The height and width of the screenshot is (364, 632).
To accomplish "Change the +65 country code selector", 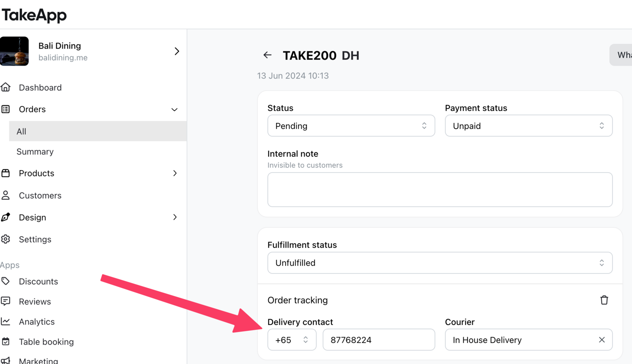I will pyautogui.click(x=292, y=340).
